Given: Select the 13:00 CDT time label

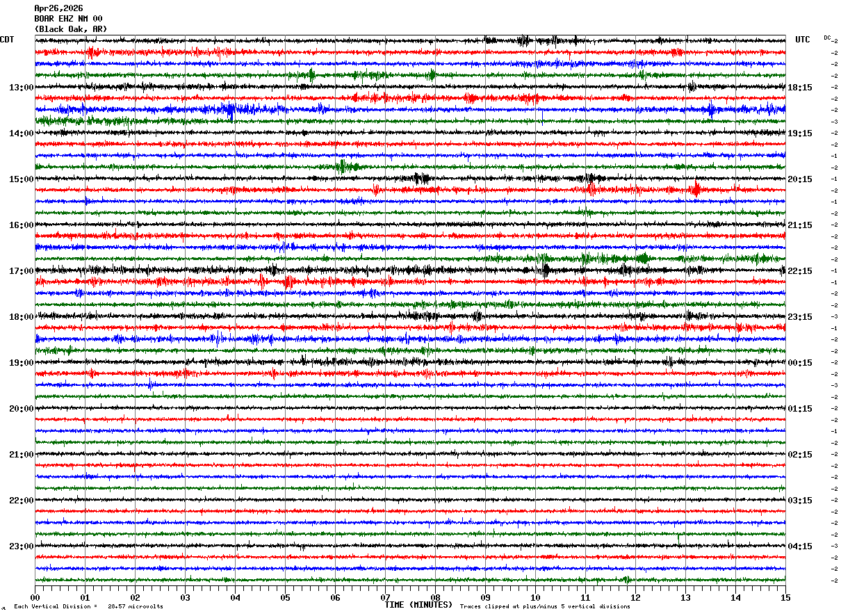Looking at the screenshot, I should point(22,88).
